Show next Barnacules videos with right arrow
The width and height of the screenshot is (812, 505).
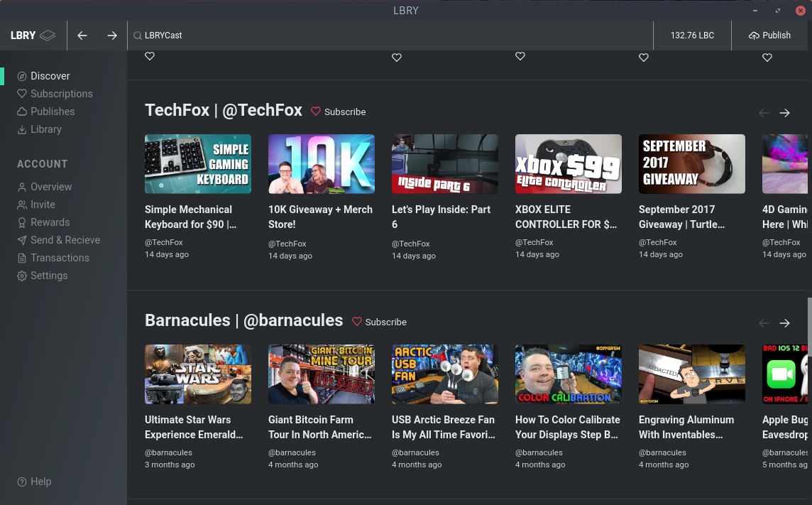(x=784, y=323)
